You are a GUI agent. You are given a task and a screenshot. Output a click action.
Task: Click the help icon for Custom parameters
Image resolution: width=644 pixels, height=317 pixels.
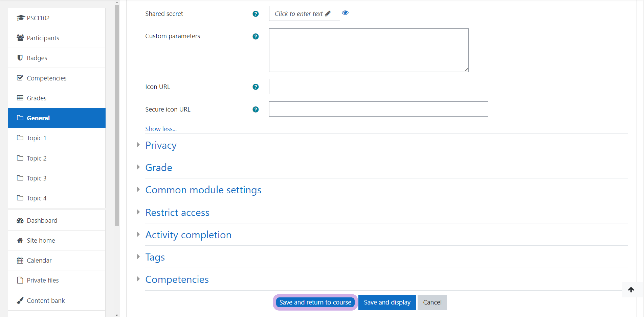click(x=256, y=36)
